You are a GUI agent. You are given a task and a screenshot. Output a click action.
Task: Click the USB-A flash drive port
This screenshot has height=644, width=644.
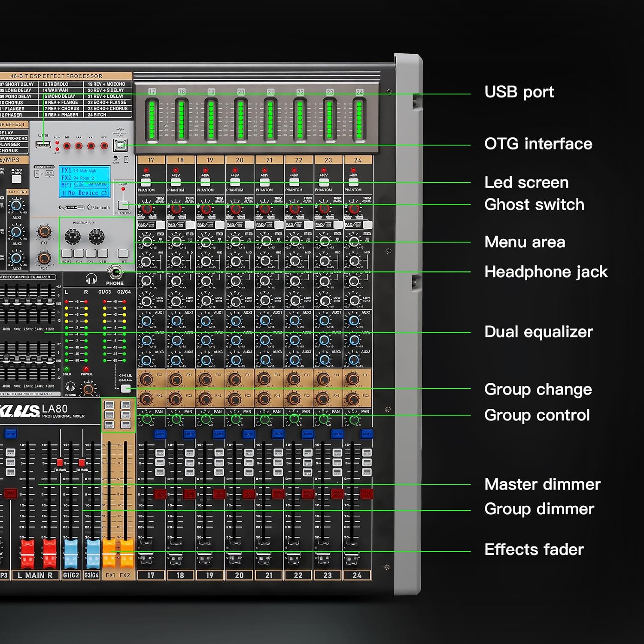43,144
